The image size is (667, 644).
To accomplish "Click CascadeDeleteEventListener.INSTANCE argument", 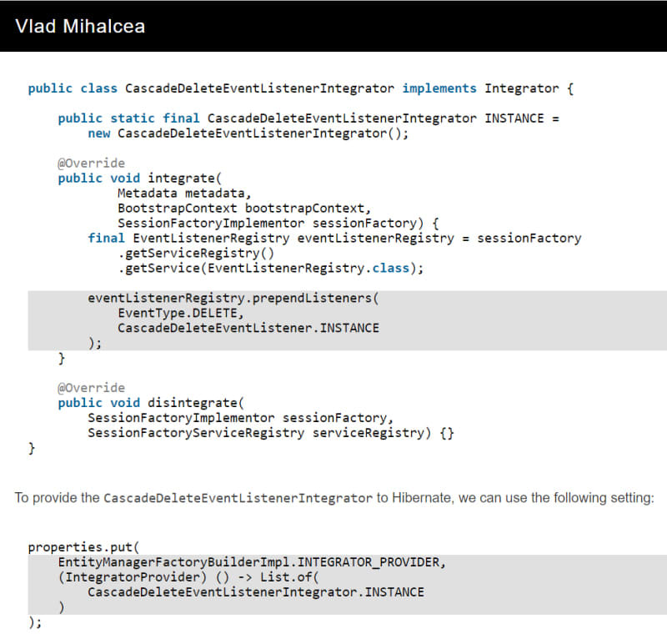I will [x=248, y=328].
